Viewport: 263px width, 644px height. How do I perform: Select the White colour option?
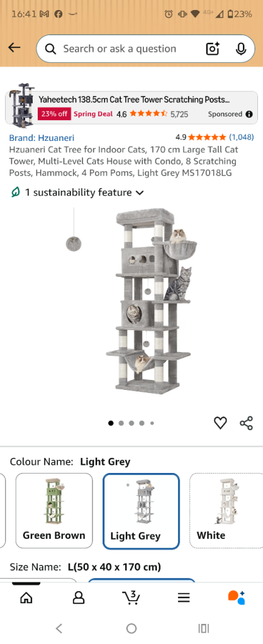(x=226, y=511)
